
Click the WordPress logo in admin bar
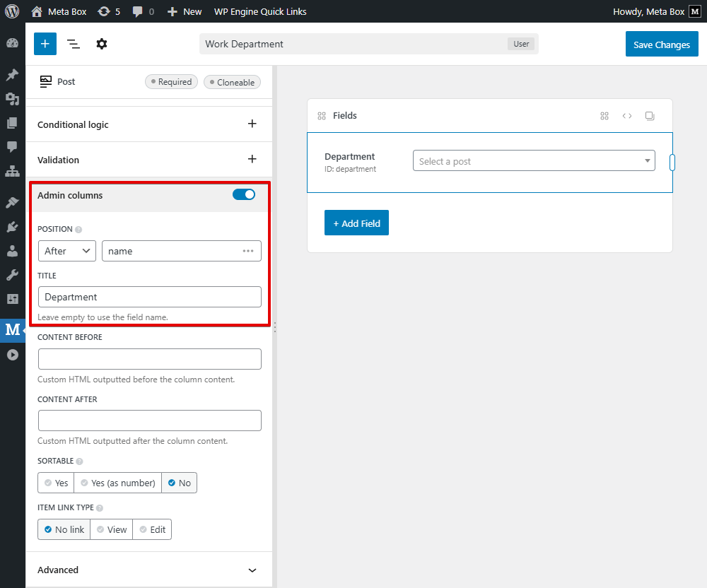click(12, 11)
